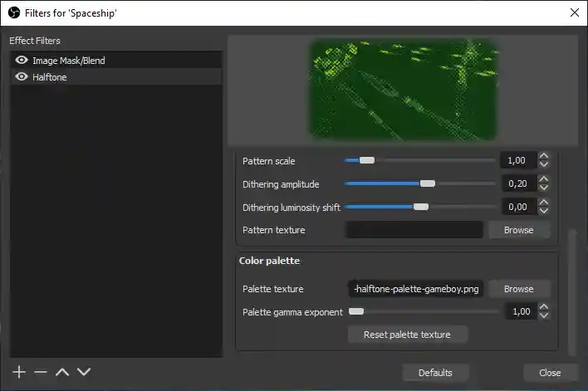Click the Dithering luminosity shift slider handle
Viewport: 588px width, 391px height.
421,207
